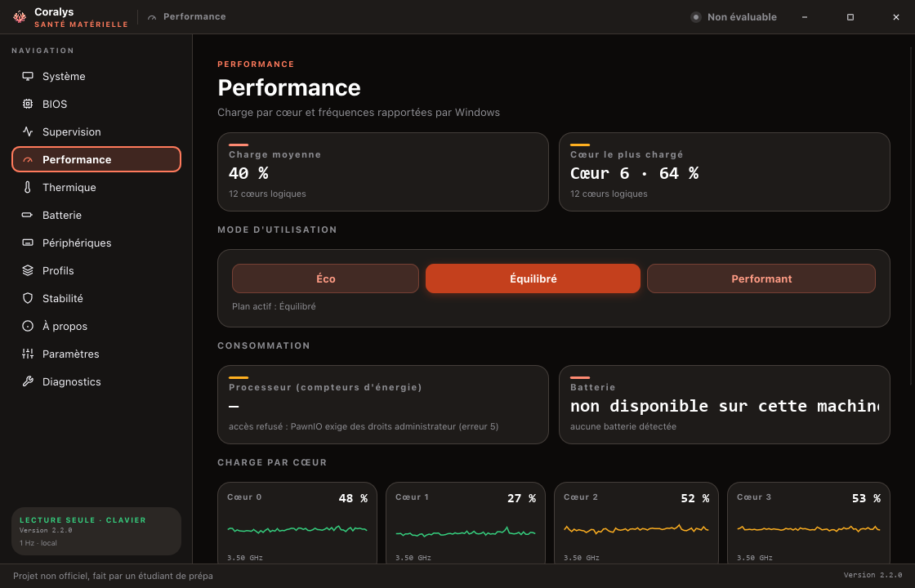Viewport: 915px width, 588px height.
Task: Navigate to Stabilité
Action: point(96,298)
